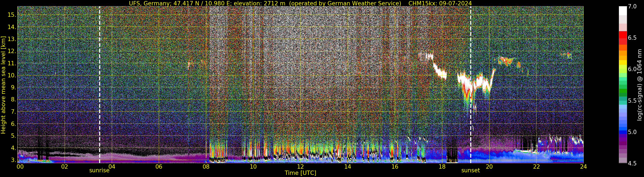Click the "7.0" colorbar tick label
The width and height of the screenshot is (644, 177).
[x=632, y=6]
